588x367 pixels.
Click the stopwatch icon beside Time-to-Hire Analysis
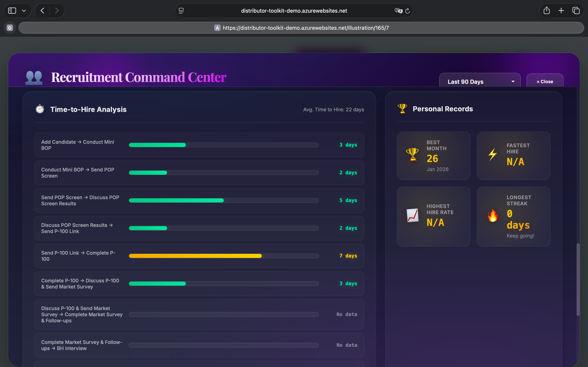coord(40,109)
